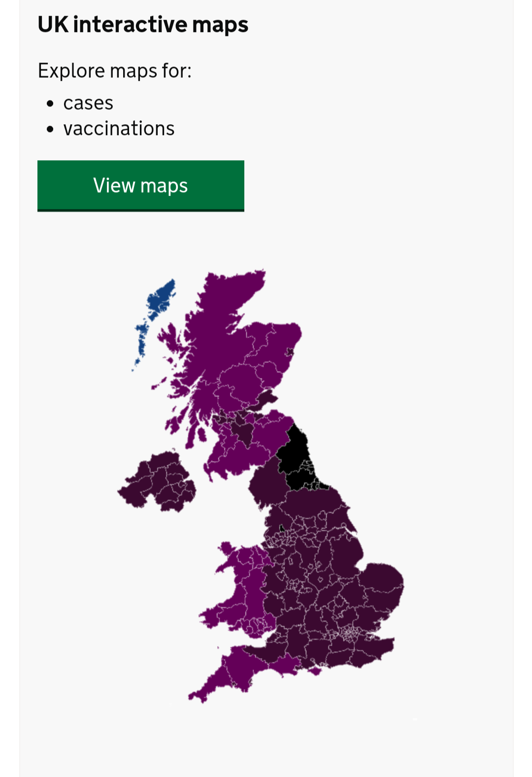Click the UK interactive maps heading
Viewport: 532px width, 777px height.
(143, 24)
